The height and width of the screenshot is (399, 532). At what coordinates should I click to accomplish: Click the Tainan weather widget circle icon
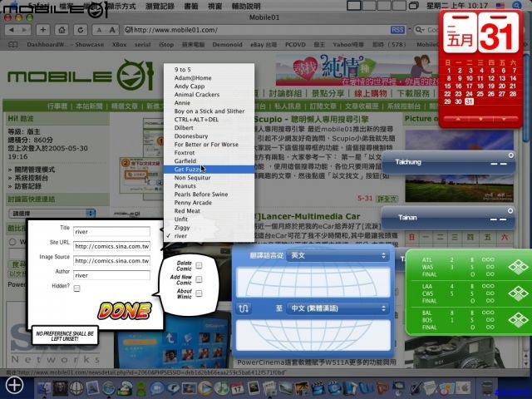(510, 211)
